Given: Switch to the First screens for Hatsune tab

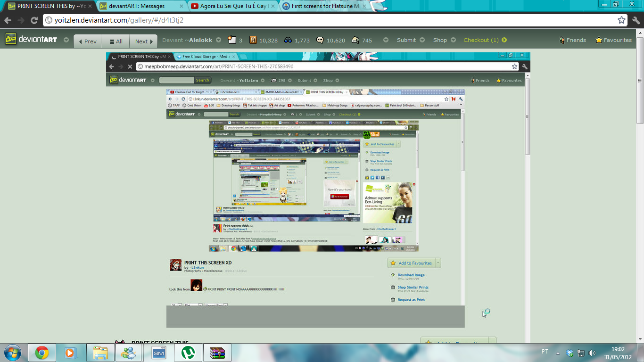Looking at the screenshot, I should click(x=324, y=6).
